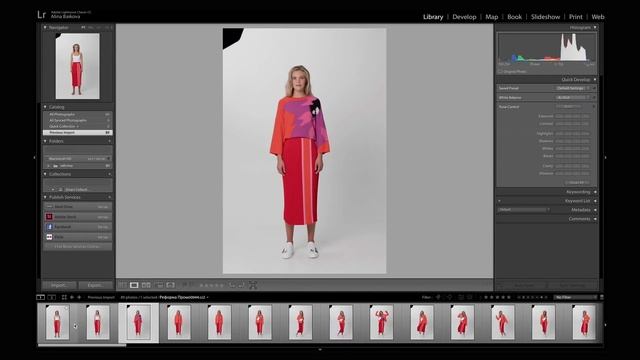The height and width of the screenshot is (360, 640).
Task: Click the Lr logo identity plate
Action: click(41, 15)
